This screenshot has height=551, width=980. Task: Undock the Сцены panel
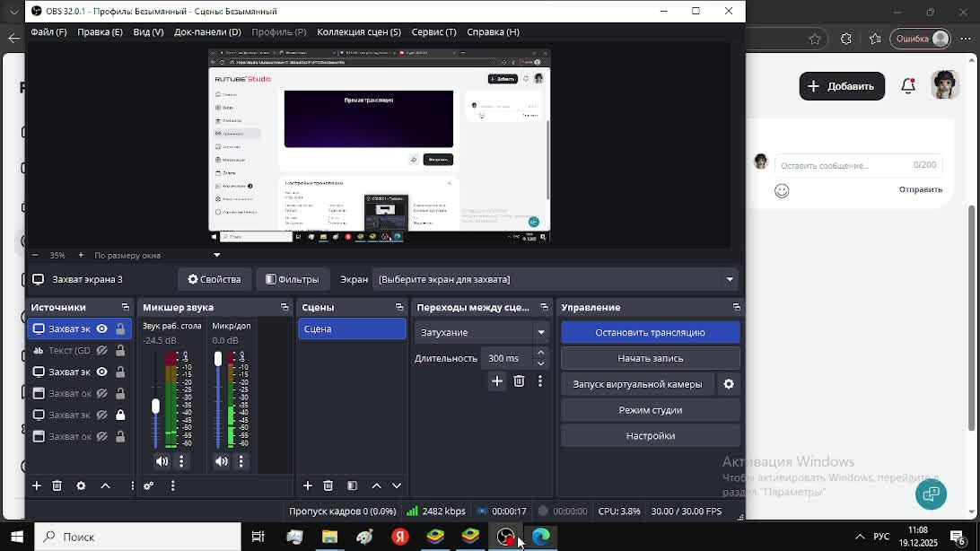(399, 308)
